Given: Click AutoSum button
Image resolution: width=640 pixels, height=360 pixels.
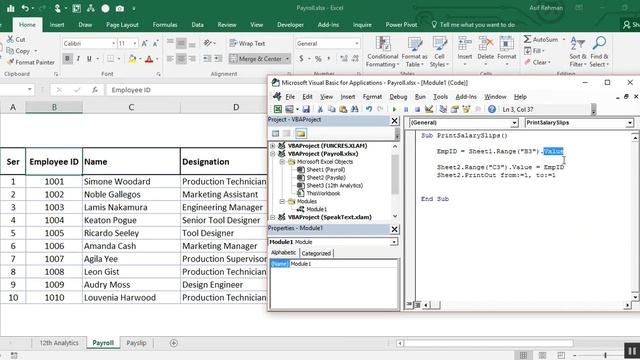Looking at the screenshot, I should point(541,40).
